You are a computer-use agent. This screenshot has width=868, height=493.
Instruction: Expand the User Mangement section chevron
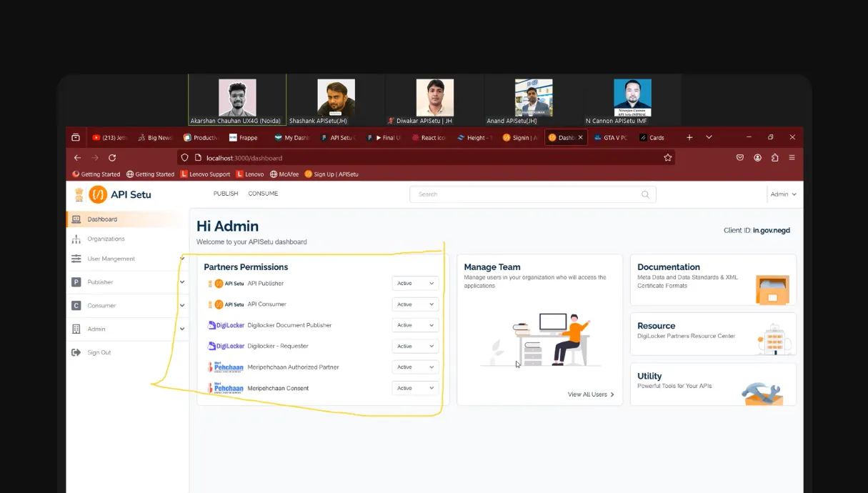pos(182,259)
